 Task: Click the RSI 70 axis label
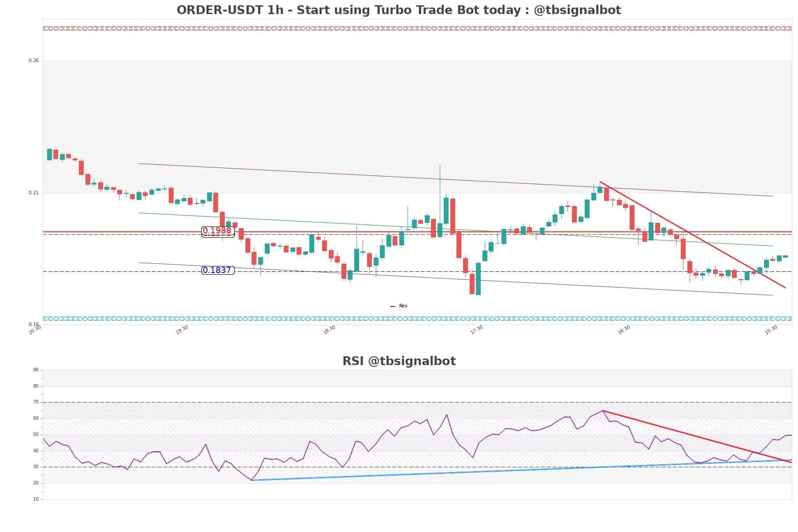click(x=36, y=402)
